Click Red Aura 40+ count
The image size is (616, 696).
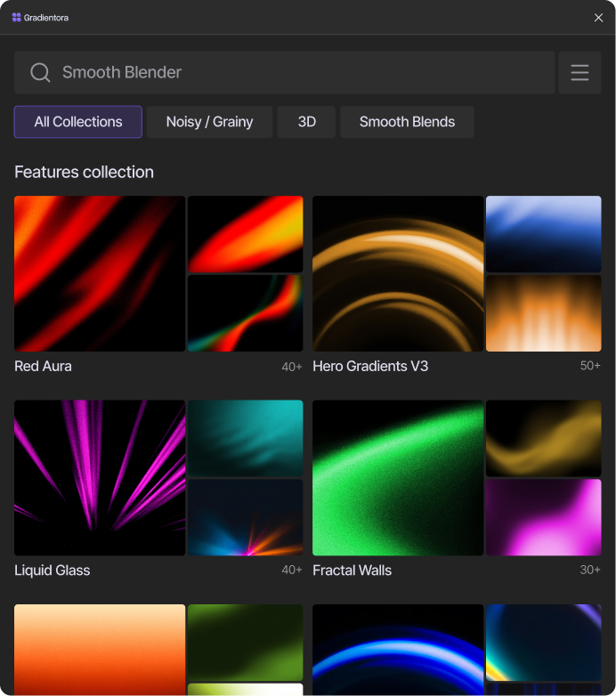292,367
